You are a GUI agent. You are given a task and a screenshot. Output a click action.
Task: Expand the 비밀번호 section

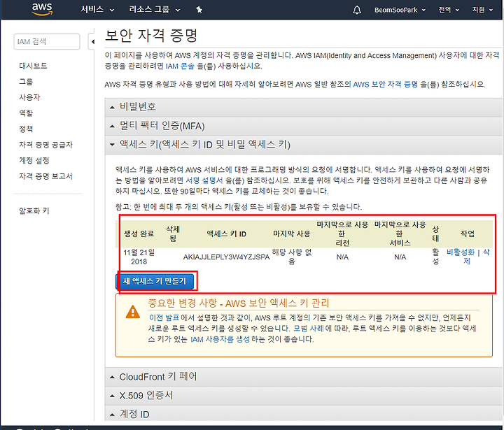point(303,107)
